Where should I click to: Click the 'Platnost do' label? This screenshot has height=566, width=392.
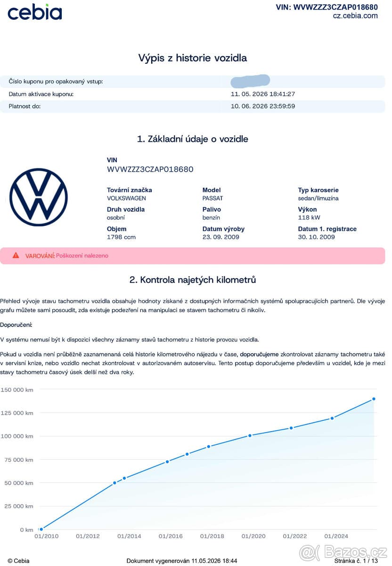click(24, 106)
